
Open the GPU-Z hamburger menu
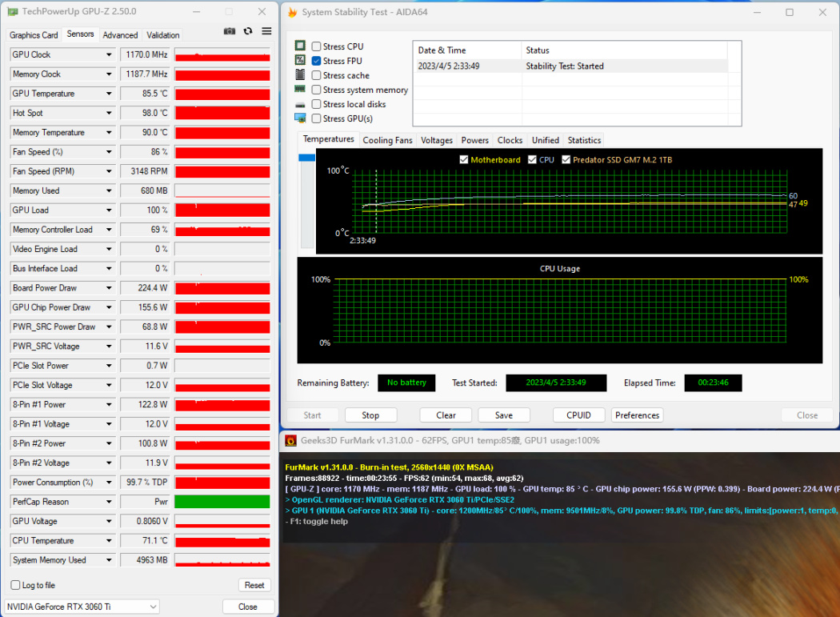coord(266,32)
